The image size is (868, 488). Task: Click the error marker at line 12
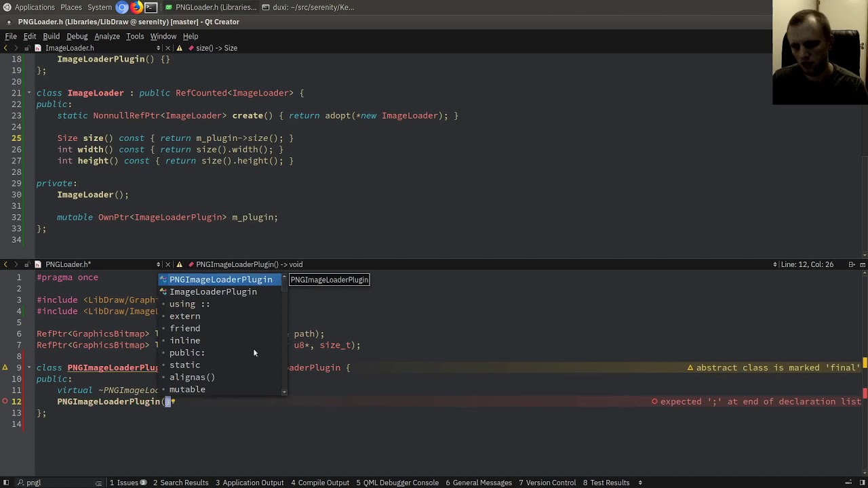click(5, 401)
